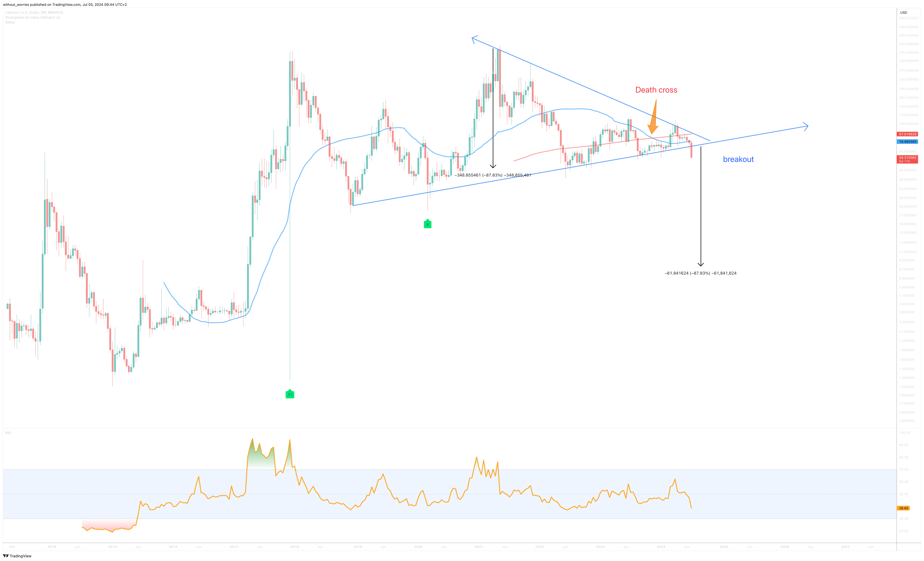Image resolution: width=924 pixels, height=561 pixels.
Task: Click the SMAs indicator legend
Action: [10, 22]
